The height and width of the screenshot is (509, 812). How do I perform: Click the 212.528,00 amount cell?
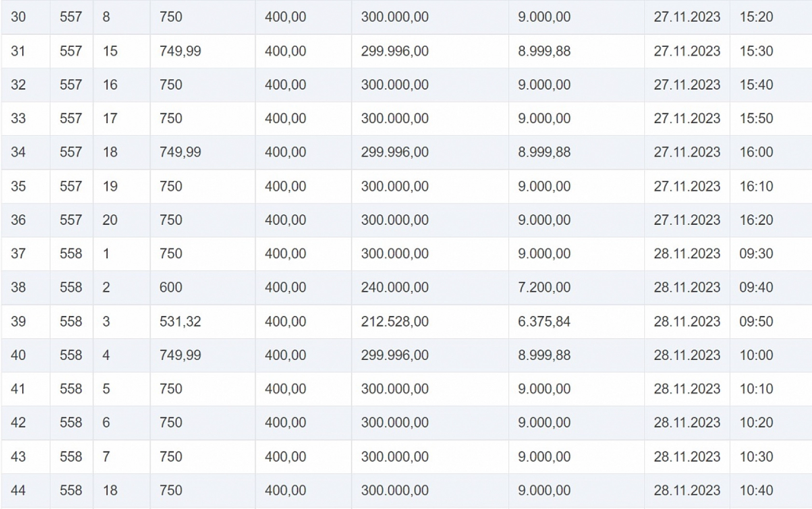click(394, 321)
